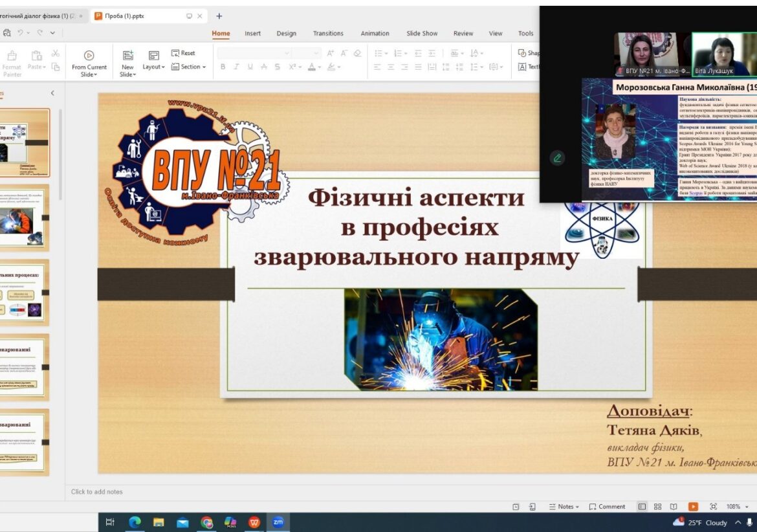The height and width of the screenshot is (532, 757).
Task: Open the Design ribbon tab
Action: (286, 34)
